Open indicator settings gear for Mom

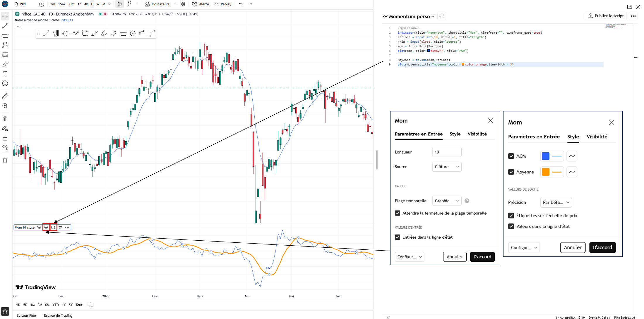pyautogui.click(x=46, y=227)
